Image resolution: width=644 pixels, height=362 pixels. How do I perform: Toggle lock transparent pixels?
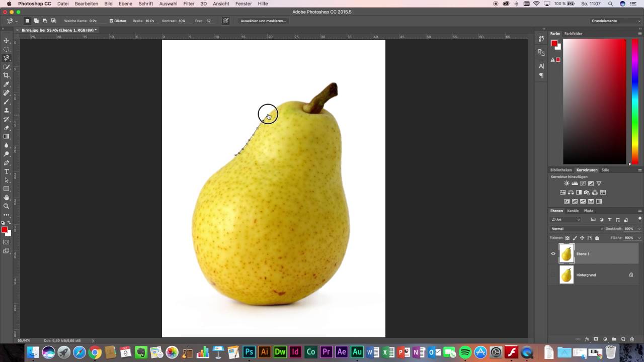click(x=568, y=238)
